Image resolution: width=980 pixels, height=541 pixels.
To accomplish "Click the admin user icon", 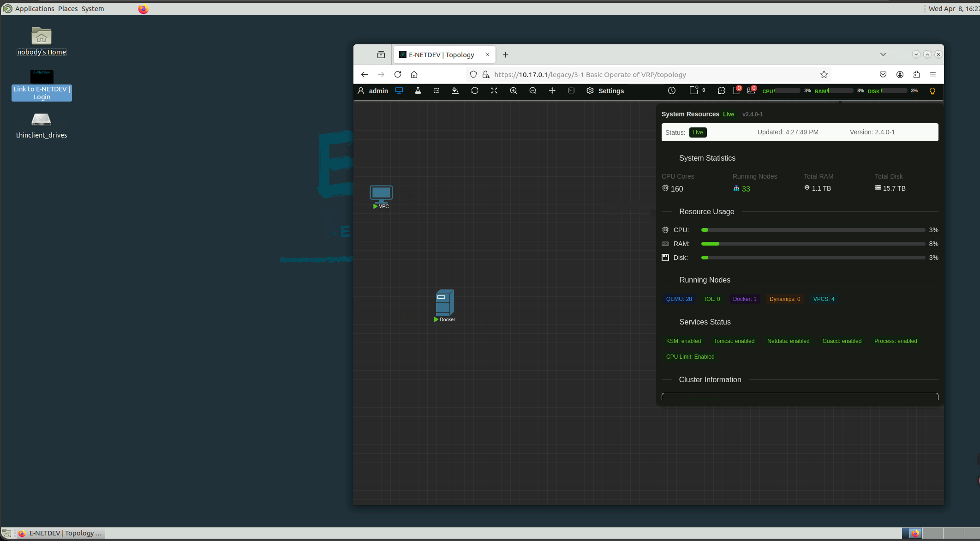I will click(361, 91).
